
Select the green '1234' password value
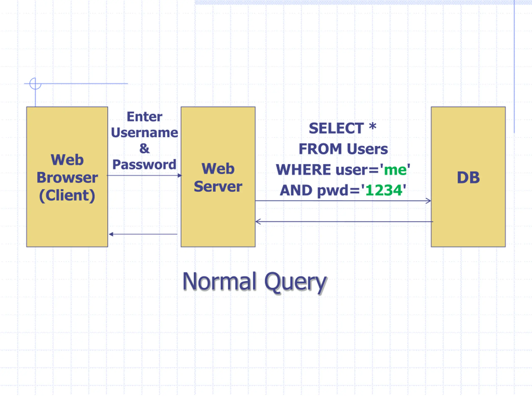click(384, 191)
